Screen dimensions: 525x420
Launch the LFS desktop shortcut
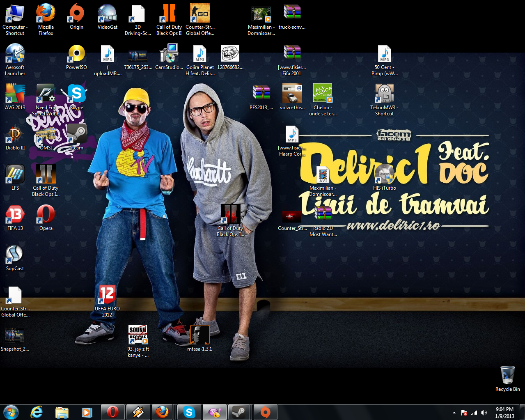15,177
